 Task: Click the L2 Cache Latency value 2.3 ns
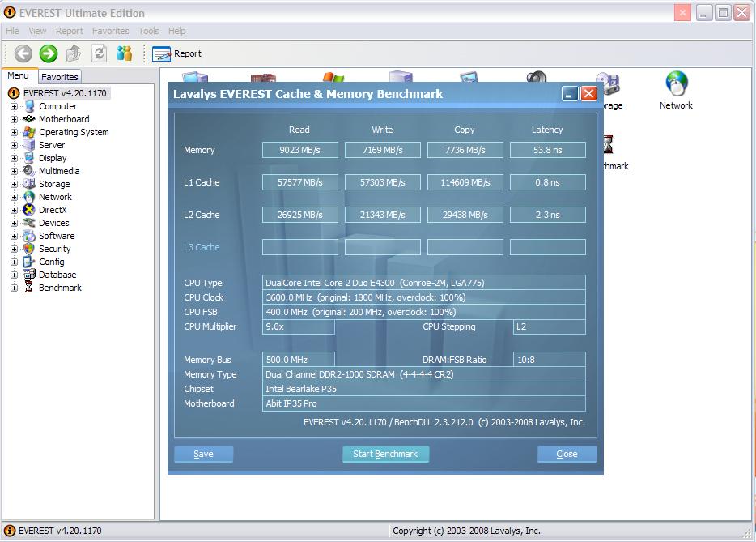click(548, 215)
